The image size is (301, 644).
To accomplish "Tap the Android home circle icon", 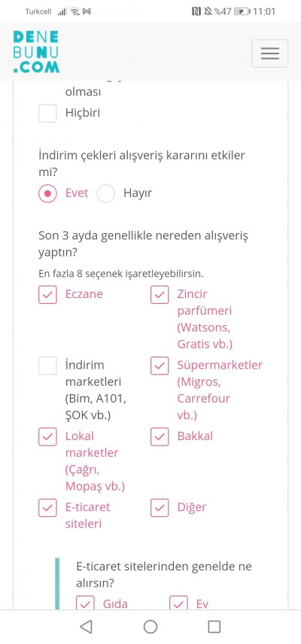I will point(150,627).
